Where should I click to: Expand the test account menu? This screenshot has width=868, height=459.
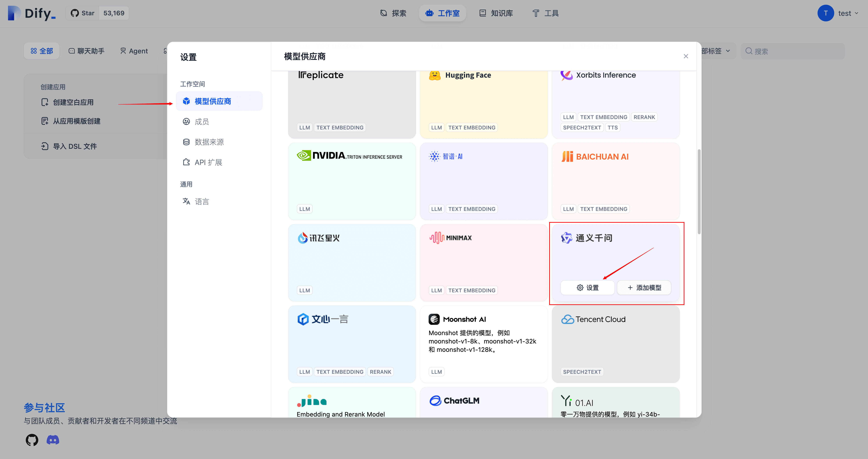(848, 13)
